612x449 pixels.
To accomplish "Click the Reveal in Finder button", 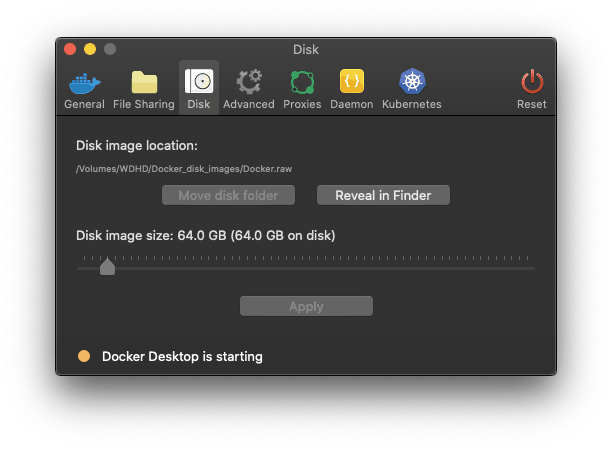I will coord(383,195).
